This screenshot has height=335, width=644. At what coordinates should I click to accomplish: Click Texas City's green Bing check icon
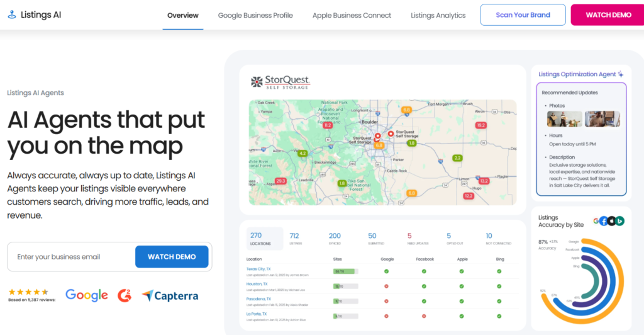(499, 271)
